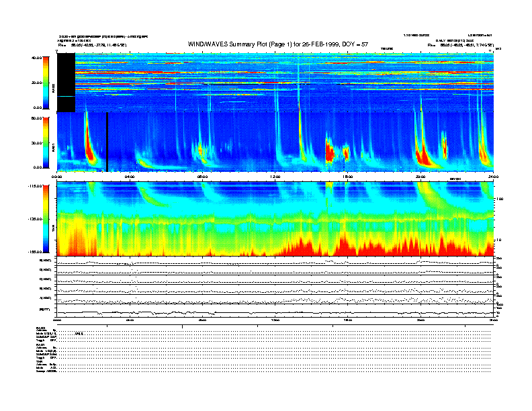Screen dimensions: 532x411
Task: Click the 04:00 tick label below RAD1 spectrogram
Action: (130, 177)
